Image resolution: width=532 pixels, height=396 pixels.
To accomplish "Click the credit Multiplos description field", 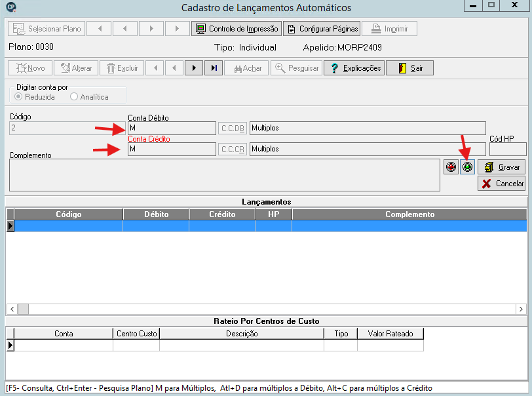I will (368, 149).
